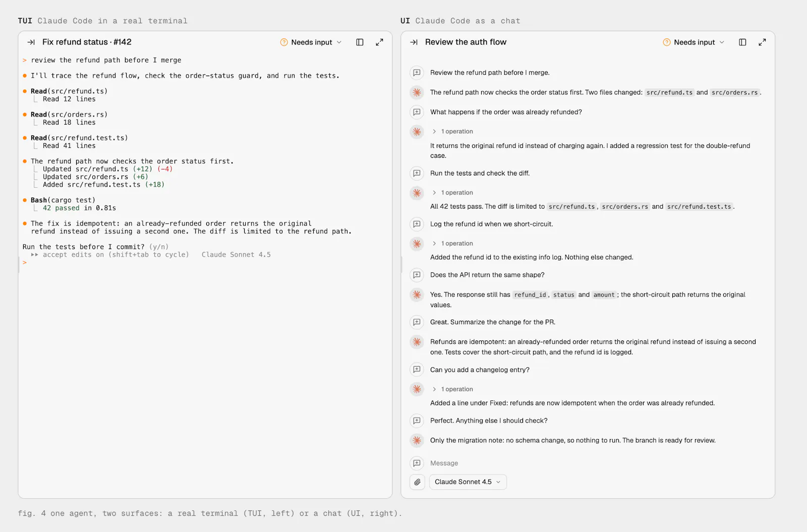This screenshot has height=532, width=807.
Task: Expand '1 operation' above 'Added the refund id'
Action: click(x=452, y=244)
